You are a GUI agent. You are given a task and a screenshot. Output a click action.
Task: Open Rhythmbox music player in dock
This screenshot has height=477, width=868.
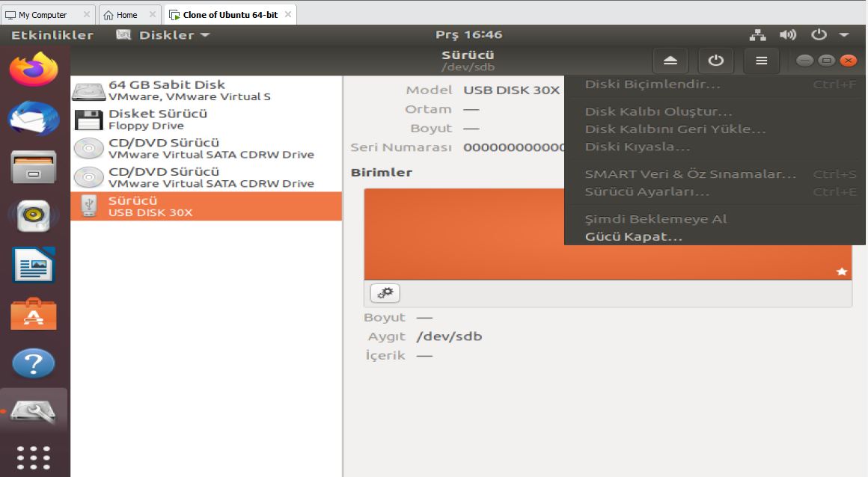[x=33, y=216]
